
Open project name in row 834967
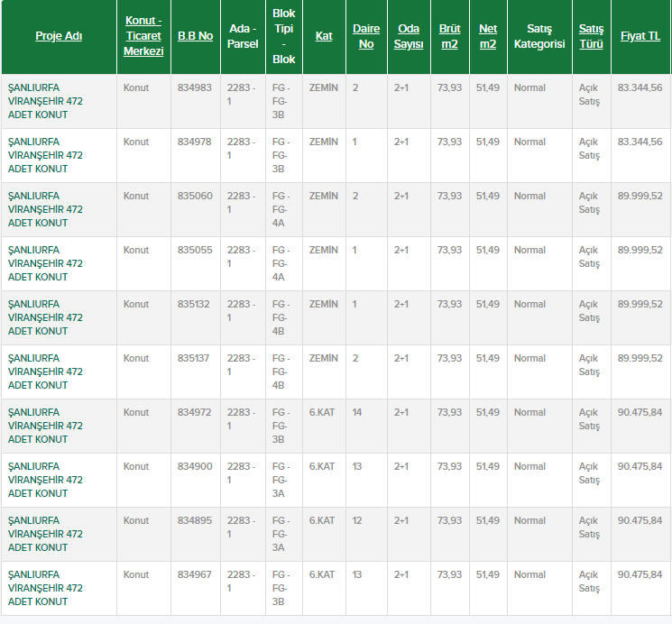pos(45,588)
